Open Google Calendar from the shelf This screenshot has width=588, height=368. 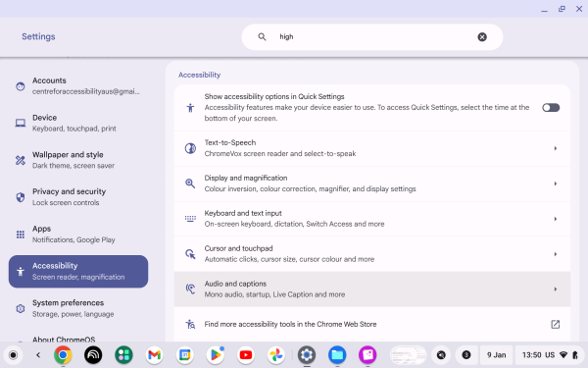click(x=184, y=355)
